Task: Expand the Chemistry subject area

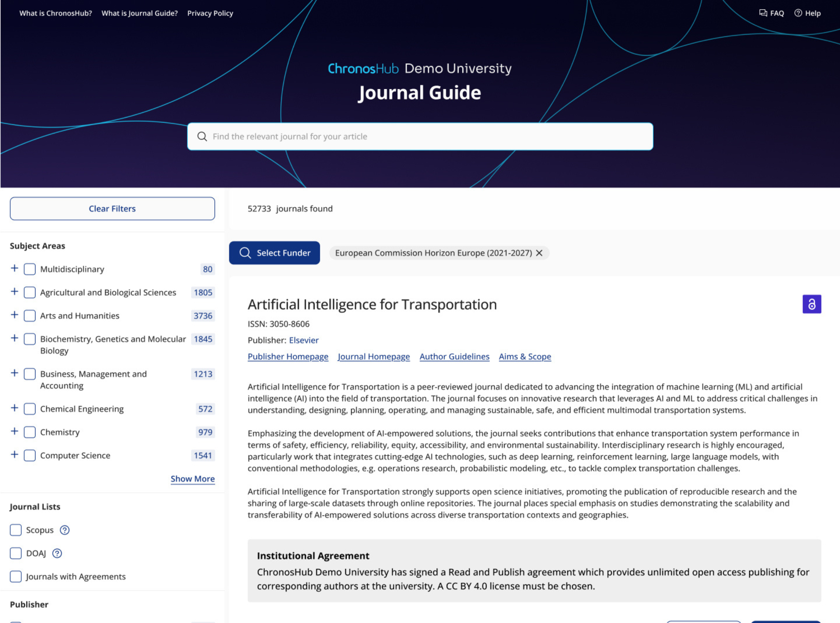Action: point(14,431)
